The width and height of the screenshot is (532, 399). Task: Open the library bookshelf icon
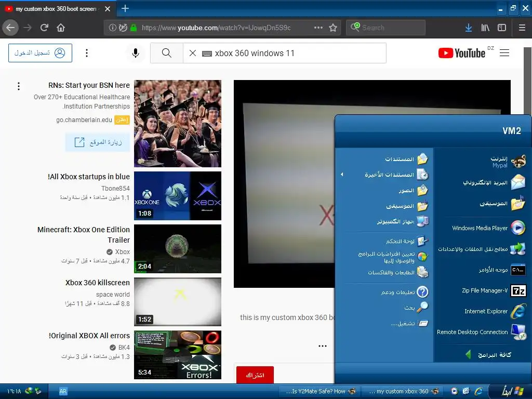[x=485, y=28]
